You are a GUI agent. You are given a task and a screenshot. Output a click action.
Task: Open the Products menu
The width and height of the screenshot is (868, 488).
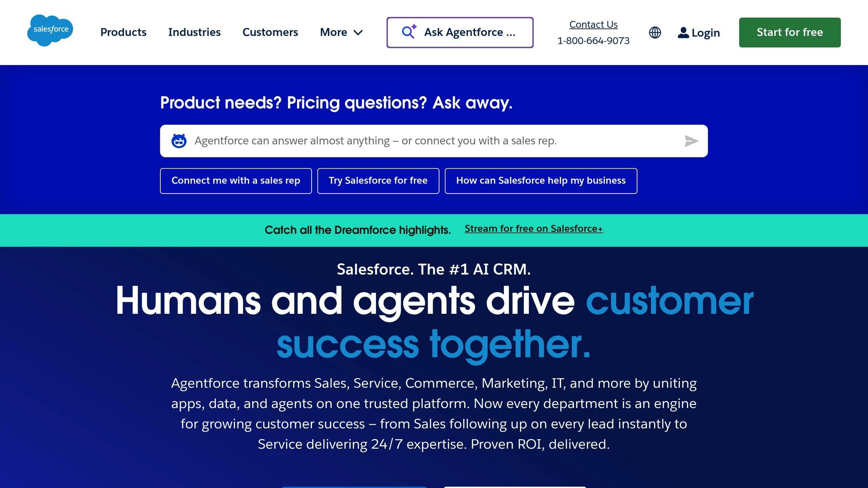click(123, 32)
